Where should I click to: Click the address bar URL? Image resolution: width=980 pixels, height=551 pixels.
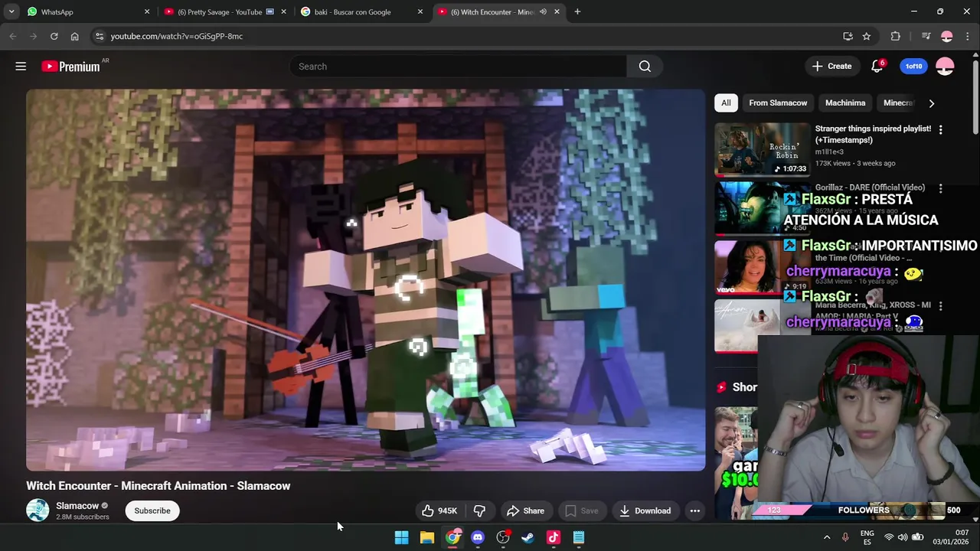176,36
